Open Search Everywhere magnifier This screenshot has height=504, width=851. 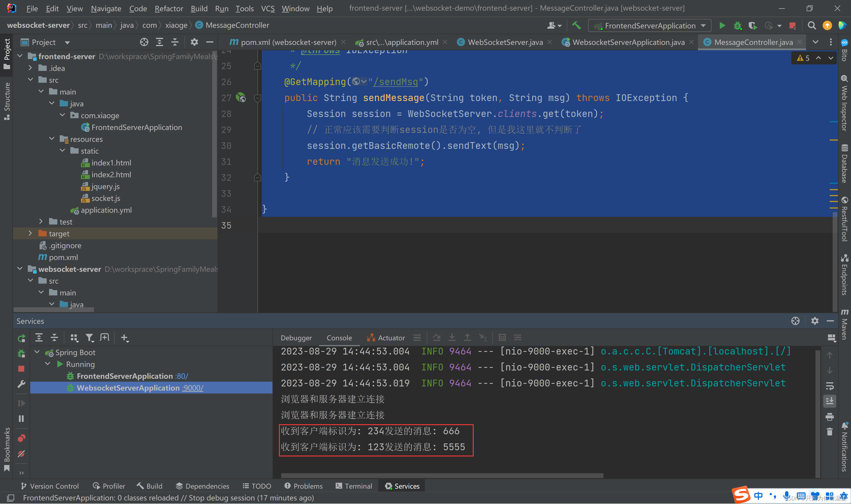click(812, 25)
